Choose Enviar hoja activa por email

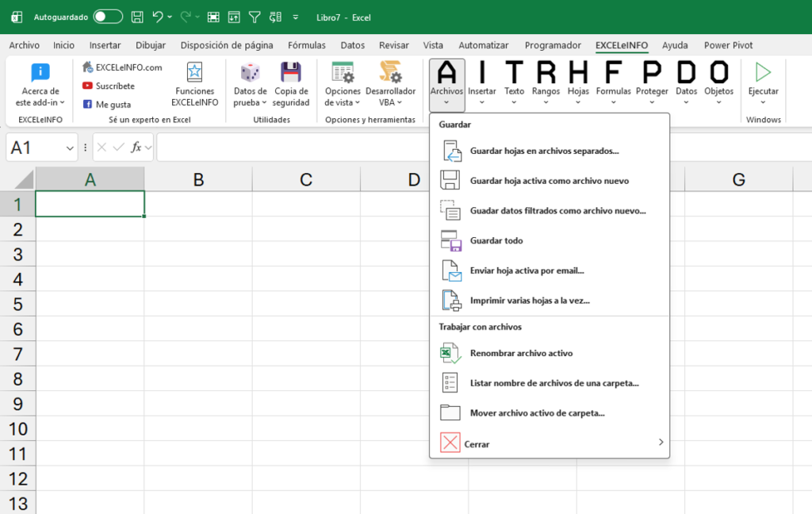550,270
